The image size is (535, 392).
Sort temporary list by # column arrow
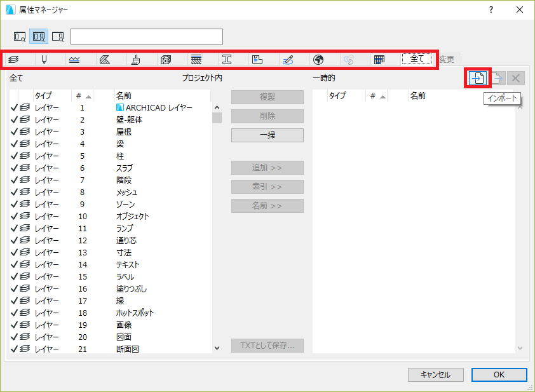tap(383, 97)
